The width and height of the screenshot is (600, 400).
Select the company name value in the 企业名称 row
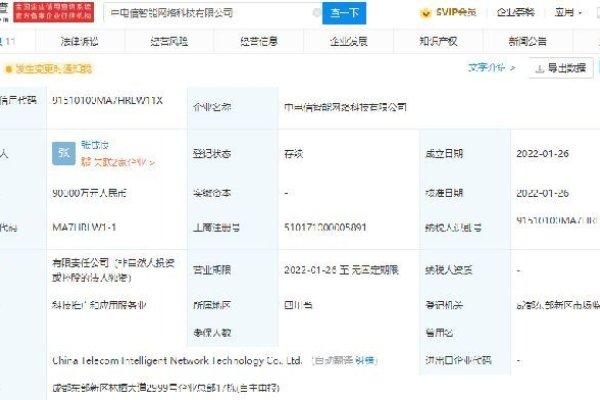[x=345, y=107]
